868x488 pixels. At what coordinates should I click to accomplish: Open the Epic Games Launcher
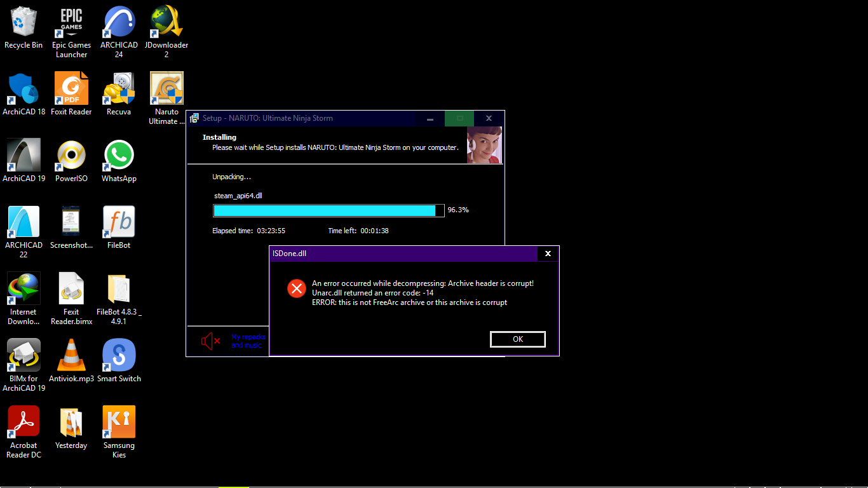[71, 20]
